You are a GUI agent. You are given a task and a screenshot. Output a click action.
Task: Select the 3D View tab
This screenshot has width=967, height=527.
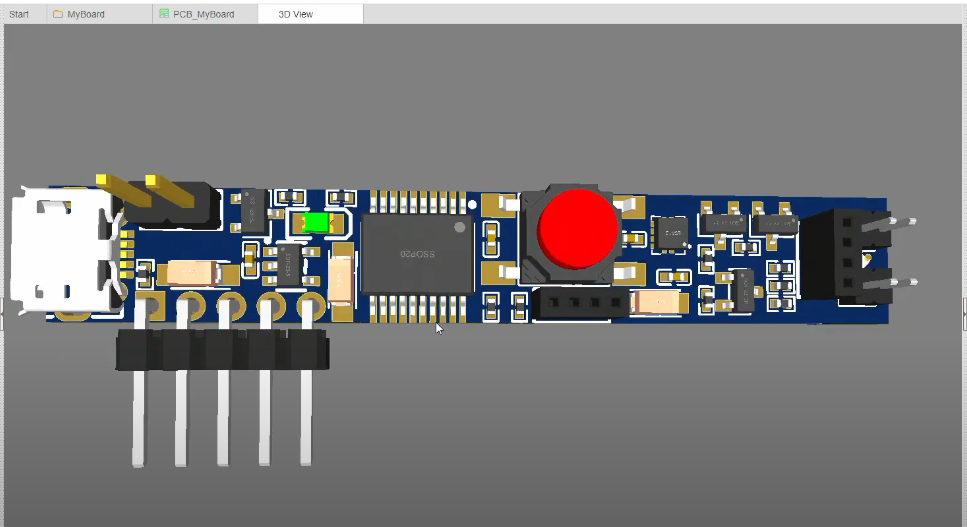coord(310,14)
